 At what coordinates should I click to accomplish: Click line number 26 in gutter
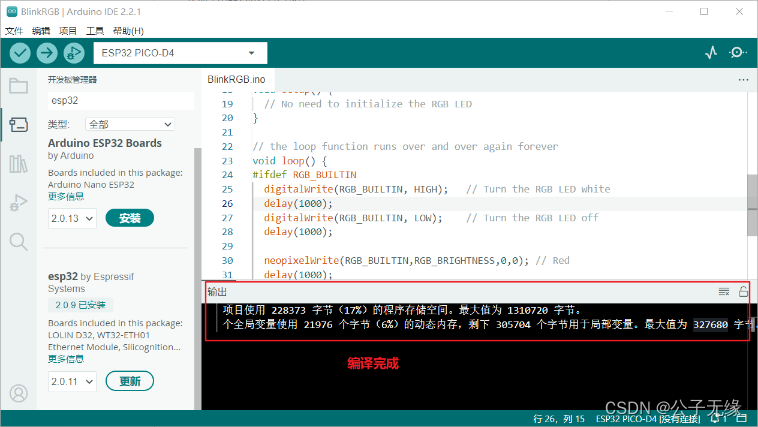[x=227, y=204]
